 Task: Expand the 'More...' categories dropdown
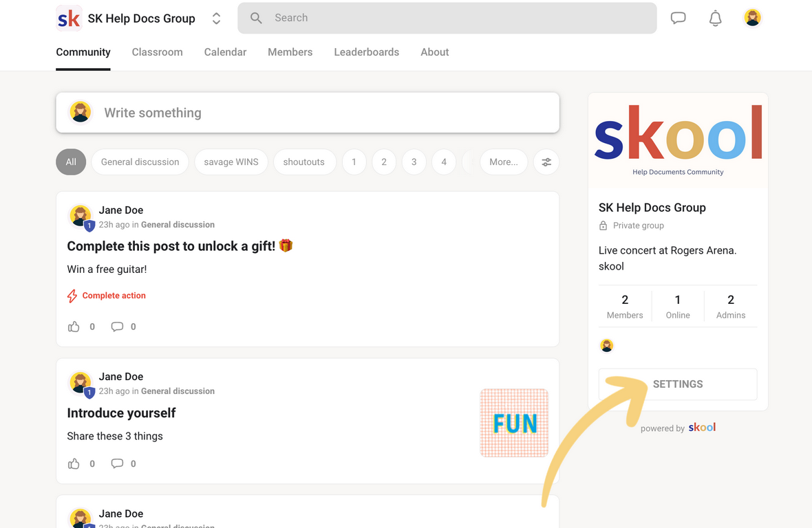(504, 162)
